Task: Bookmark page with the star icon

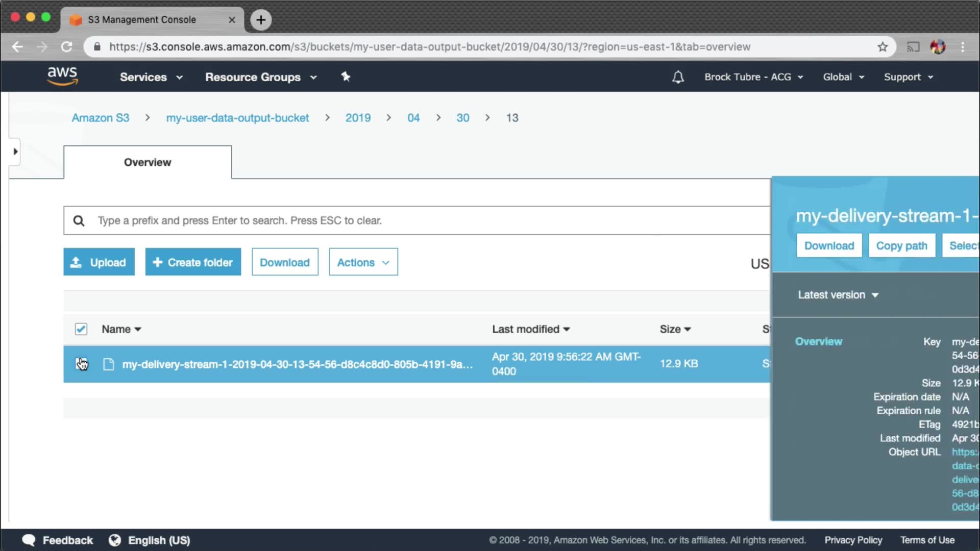Action: [883, 47]
